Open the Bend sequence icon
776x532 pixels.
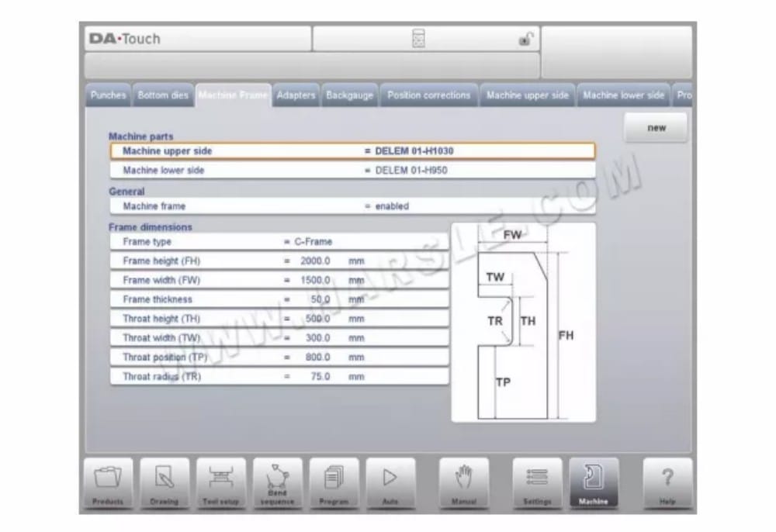[277, 483]
